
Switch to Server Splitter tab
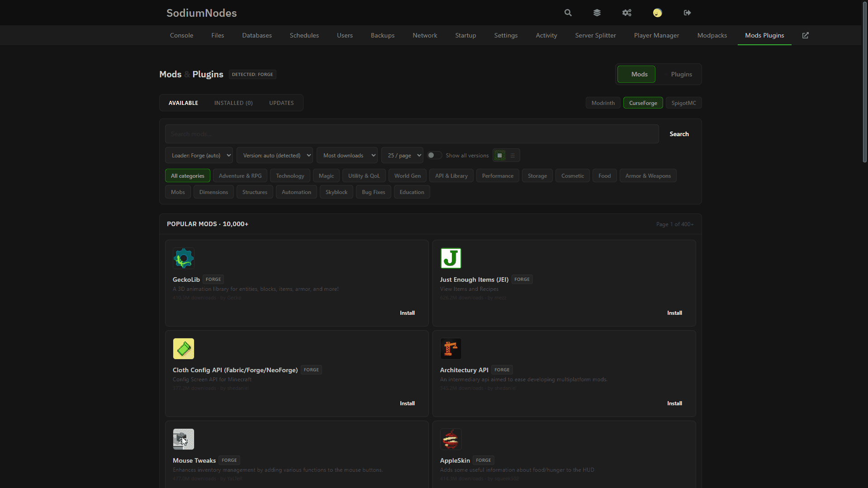click(x=595, y=35)
